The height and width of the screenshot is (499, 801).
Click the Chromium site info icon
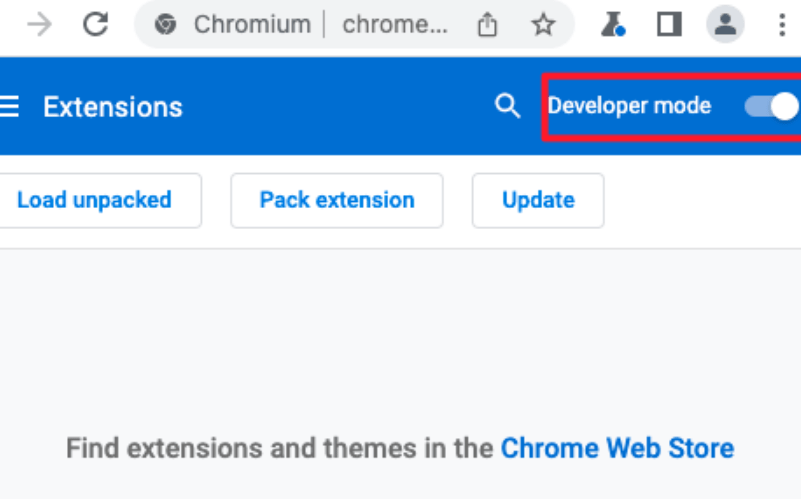coord(166,25)
